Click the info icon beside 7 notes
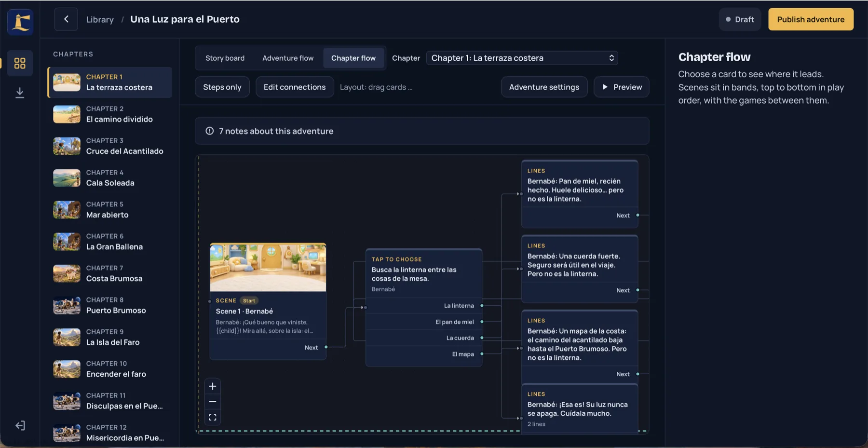Image resolution: width=868 pixels, height=448 pixels. tap(210, 131)
